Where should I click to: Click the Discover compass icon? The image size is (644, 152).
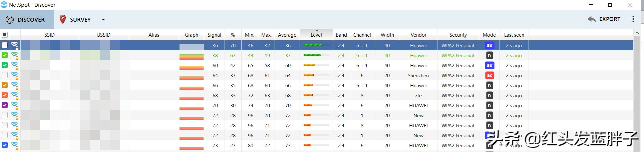click(10, 20)
